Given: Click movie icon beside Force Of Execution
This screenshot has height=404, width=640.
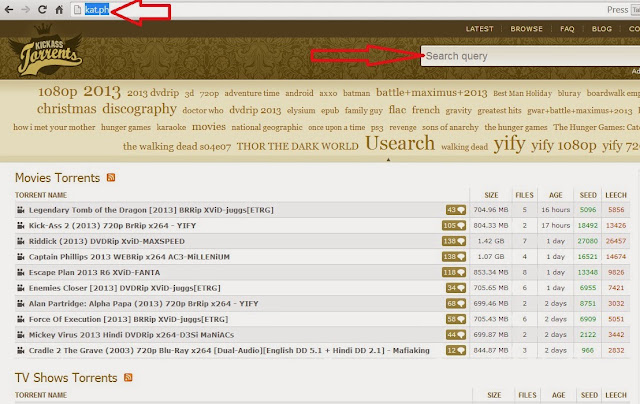Looking at the screenshot, I should (20, 319).
